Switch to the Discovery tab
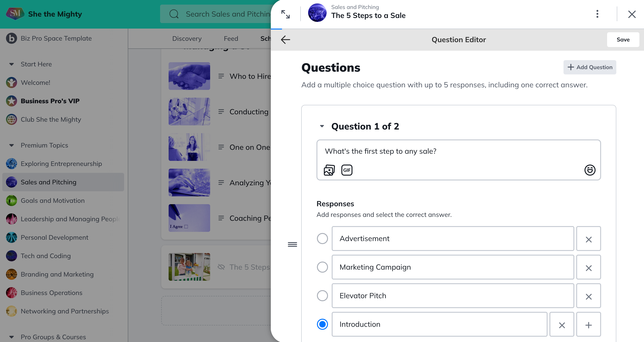644x342 pixels. 187,38
